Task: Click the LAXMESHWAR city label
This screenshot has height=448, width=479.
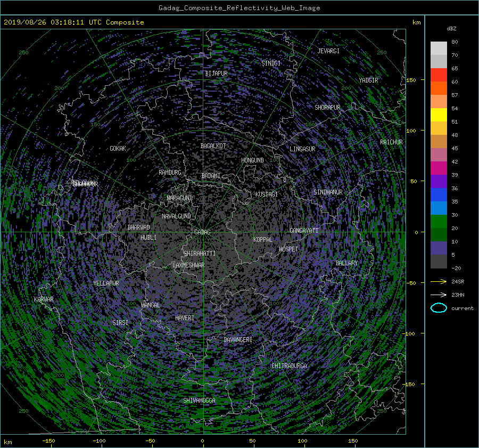Action: (188, 265)
